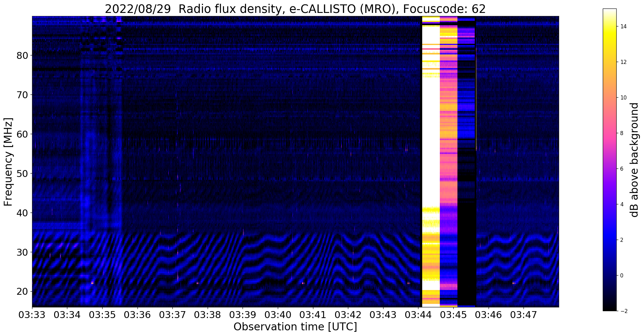Click the 'Frequency [MHz]' y-axis label
The image size is (644, 336).
pyautogui.click(x=8, y=162)
